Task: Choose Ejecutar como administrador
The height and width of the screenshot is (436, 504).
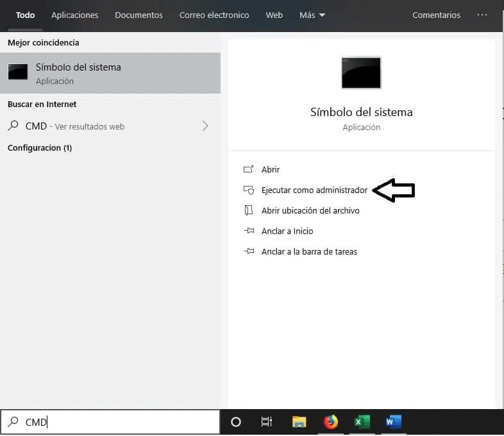Action: tap(314, 190)
